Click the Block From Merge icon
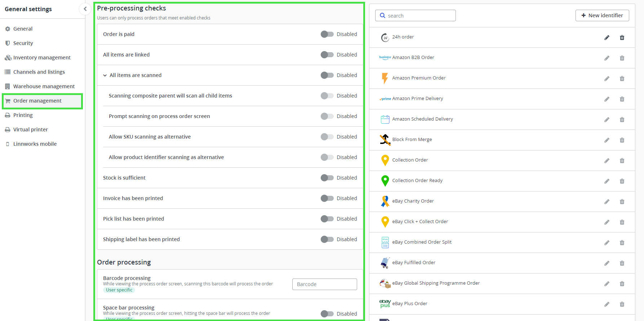644x321 pixels. tap(385, 140)
